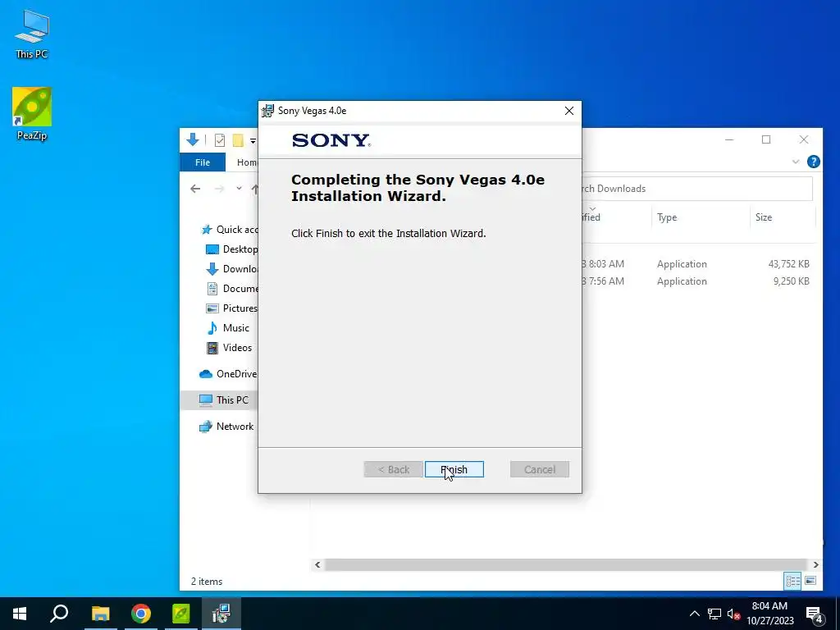This screenshot has width=840, height=630.
Task: Click the muted volume tray icon
Action: [x=733, y=614]
